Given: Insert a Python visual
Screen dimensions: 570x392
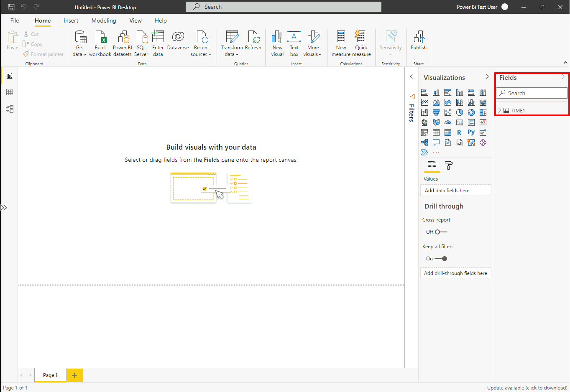Looking at the screenshot, I should pyautogui.click(x=471, y=132).
